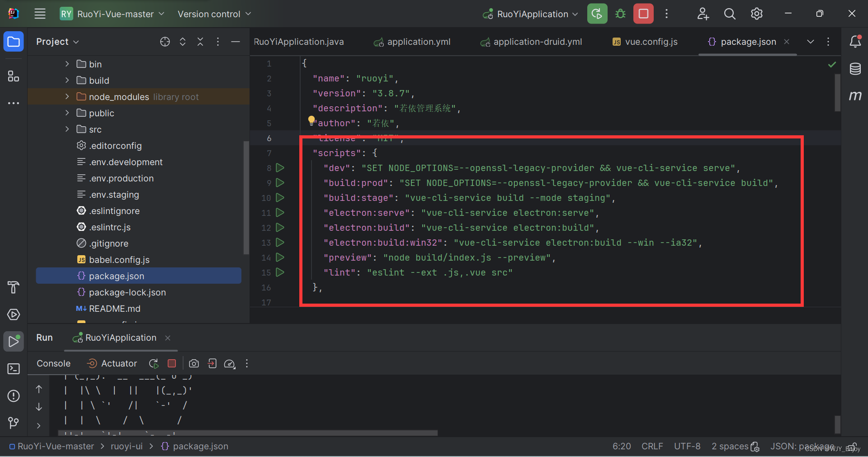Expand the build folder
This screenshot has width=868, height=457.
point(67,80)
